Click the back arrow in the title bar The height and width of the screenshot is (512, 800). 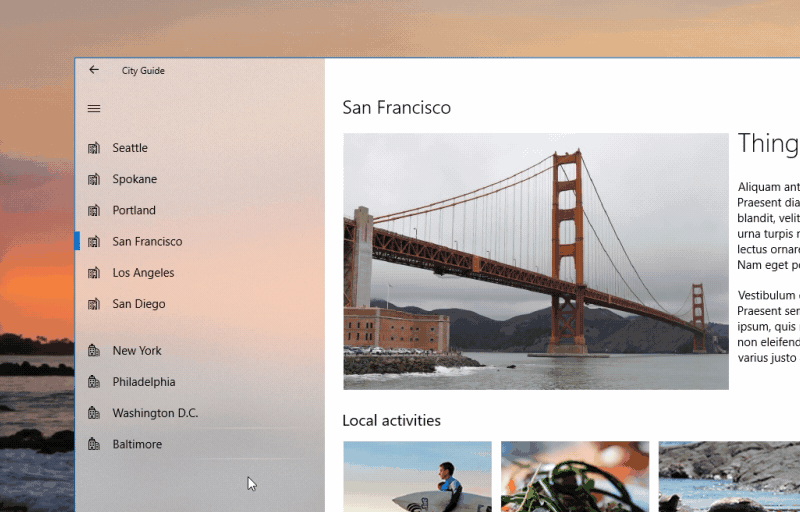click(x=94, y=70)
